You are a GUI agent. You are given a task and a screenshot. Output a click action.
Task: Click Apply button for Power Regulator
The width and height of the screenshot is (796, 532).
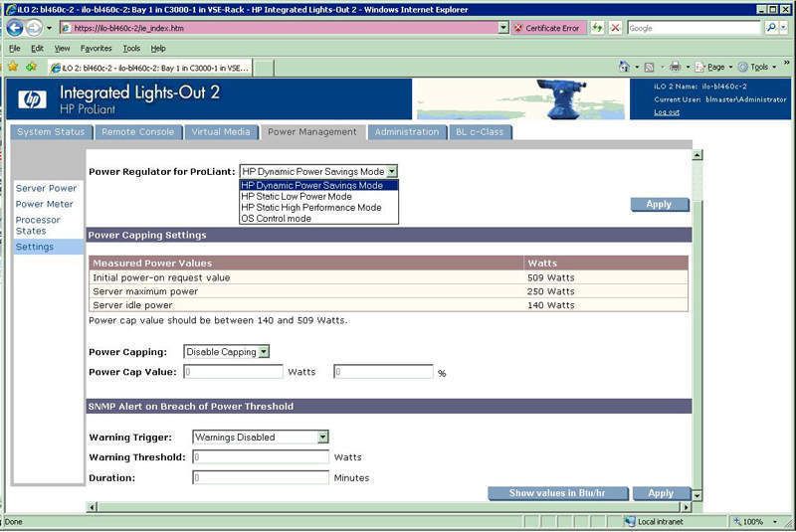[659, 204]
